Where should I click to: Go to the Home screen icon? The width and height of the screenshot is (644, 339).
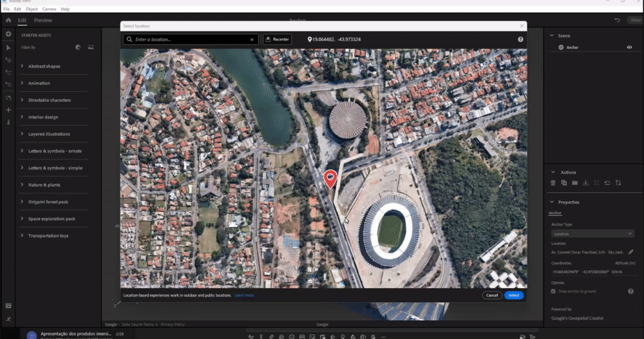[x=8, y=20]
